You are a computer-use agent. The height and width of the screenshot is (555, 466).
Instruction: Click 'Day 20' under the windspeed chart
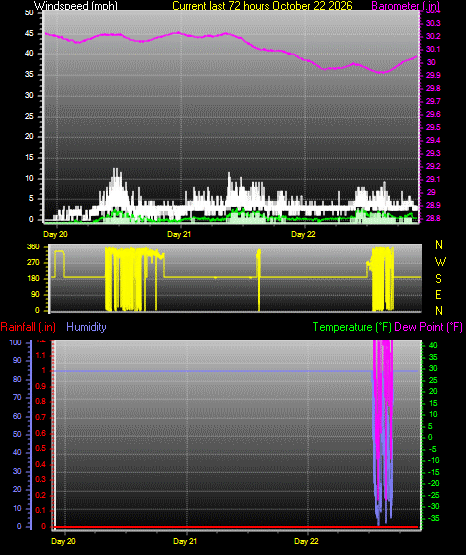pyautogui.click(x=55, y=234)
